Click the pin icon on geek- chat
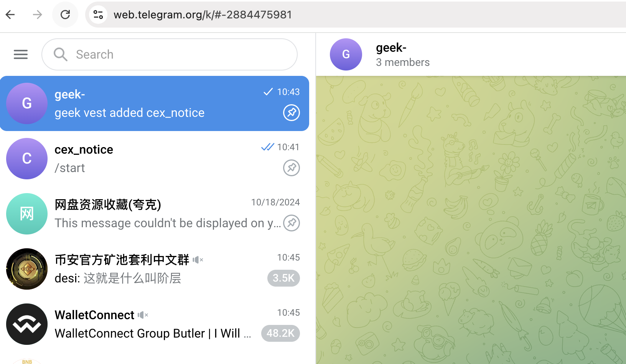 click(291, 113)
